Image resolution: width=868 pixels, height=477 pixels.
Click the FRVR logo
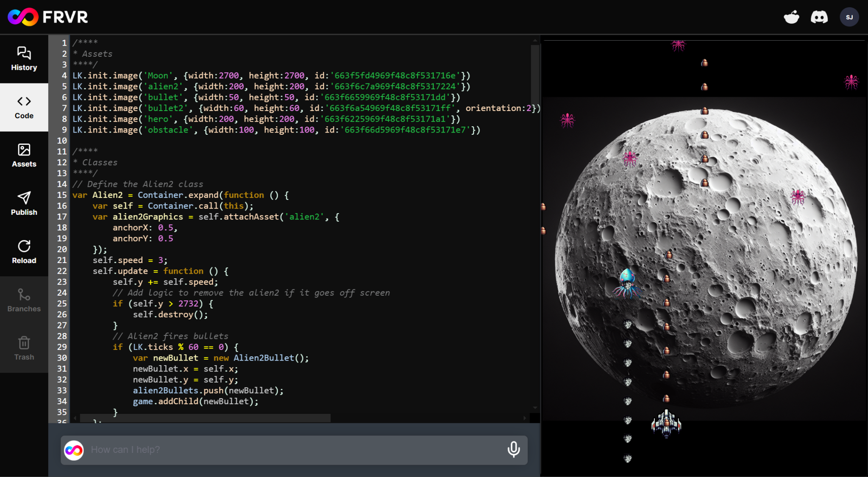pyautogui.click(x=48, y=17)
